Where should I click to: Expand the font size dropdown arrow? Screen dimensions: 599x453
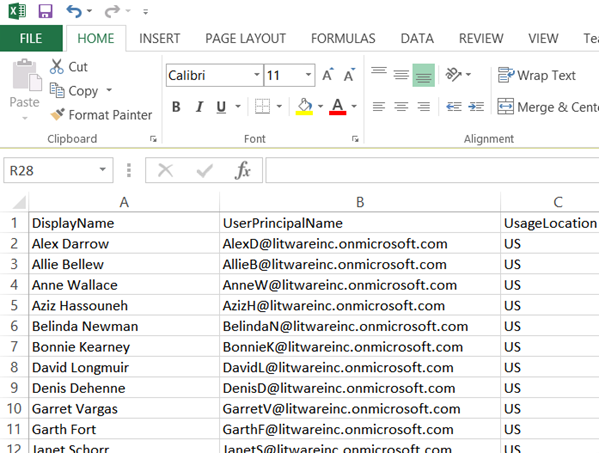(x=309, y=75)
